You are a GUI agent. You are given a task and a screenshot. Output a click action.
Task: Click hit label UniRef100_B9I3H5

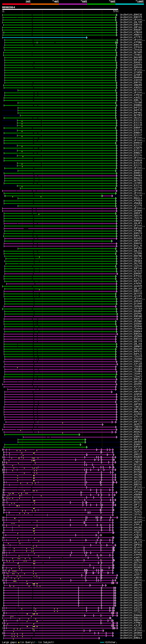(131, 450)
